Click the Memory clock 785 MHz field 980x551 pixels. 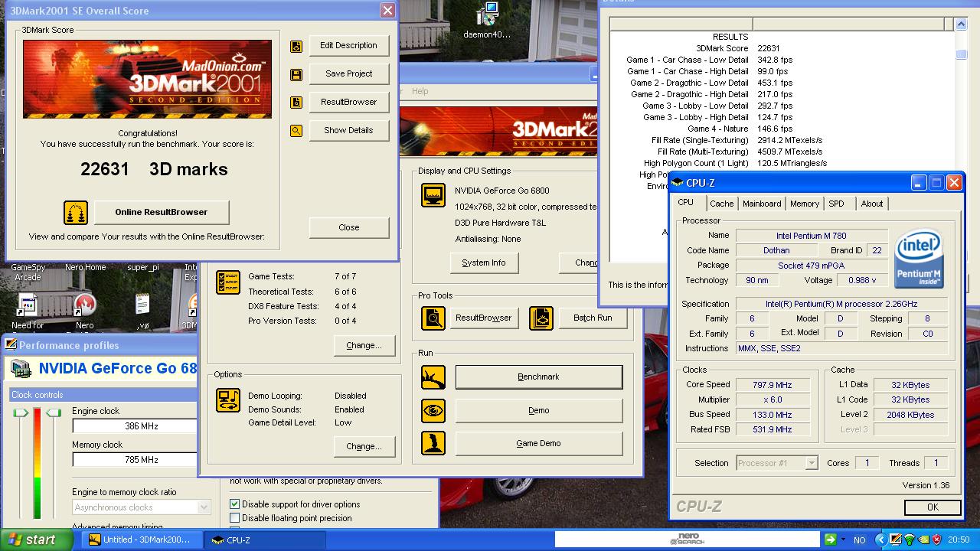pyautogui.click(x=135, y=460)
